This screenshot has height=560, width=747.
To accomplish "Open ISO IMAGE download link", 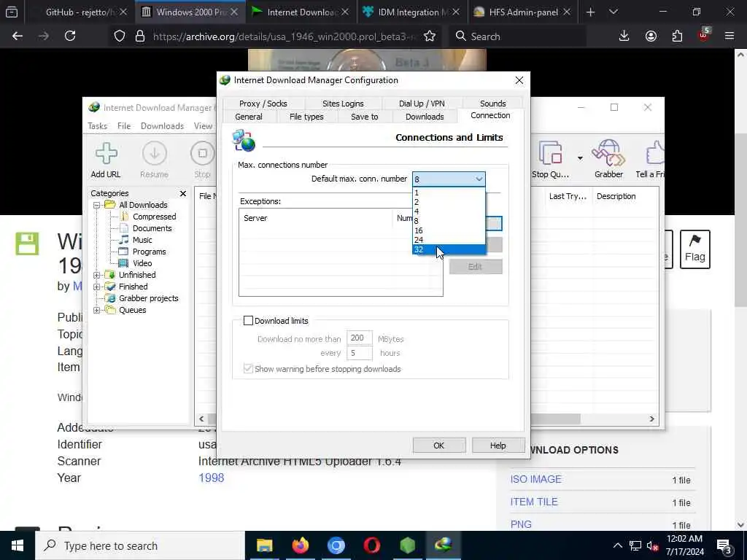I will click(x=535, y=479).
